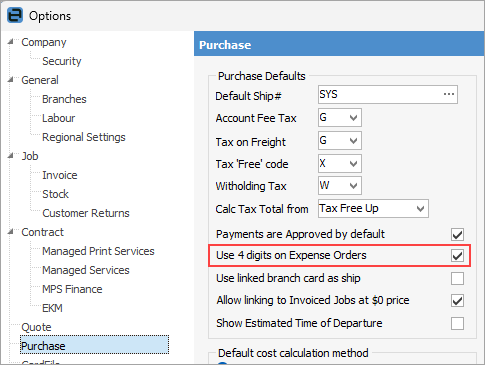Open Regional Settings options

pyautogui.click(x=84, y=137)
